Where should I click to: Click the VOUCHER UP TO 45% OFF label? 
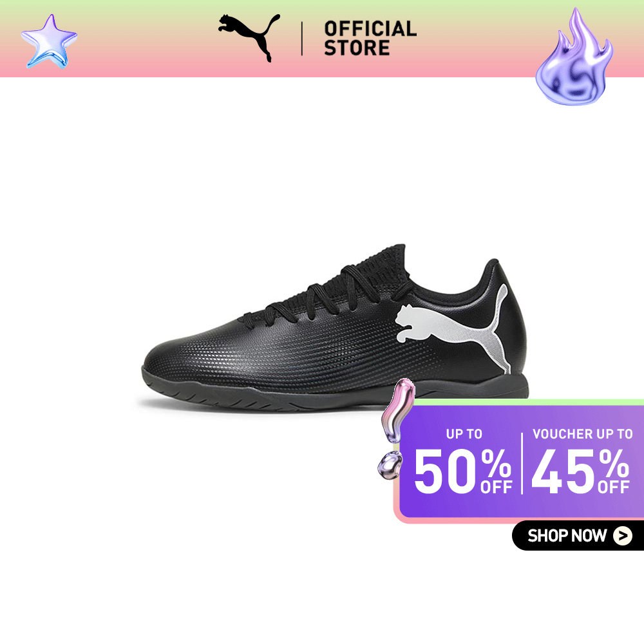[581, 461]
